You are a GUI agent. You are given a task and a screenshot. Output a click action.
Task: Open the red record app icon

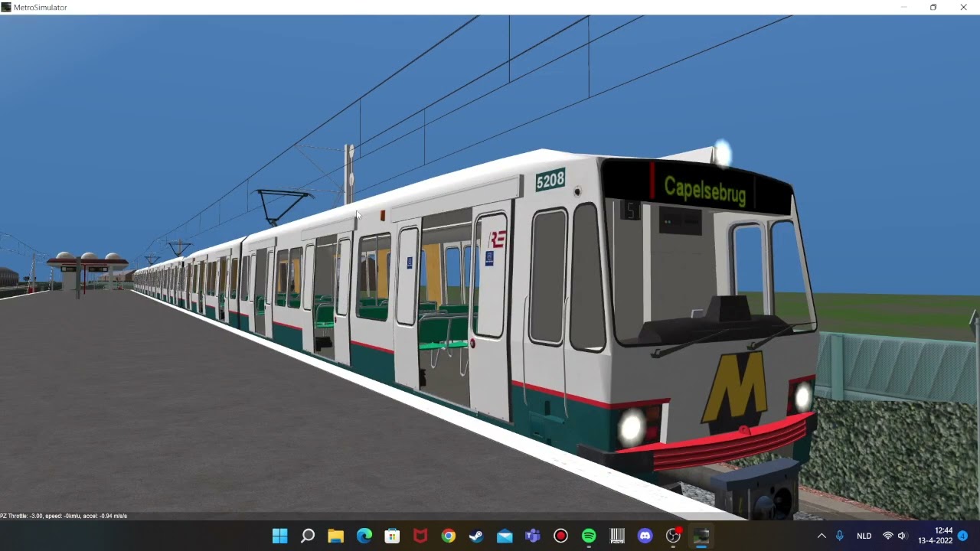[560, 536]
